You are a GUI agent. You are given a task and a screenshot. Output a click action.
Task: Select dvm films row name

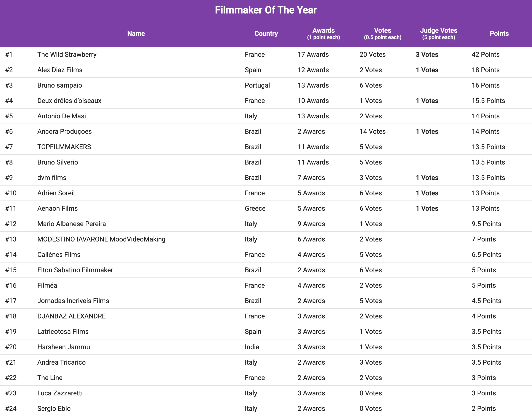pos(52,177)
